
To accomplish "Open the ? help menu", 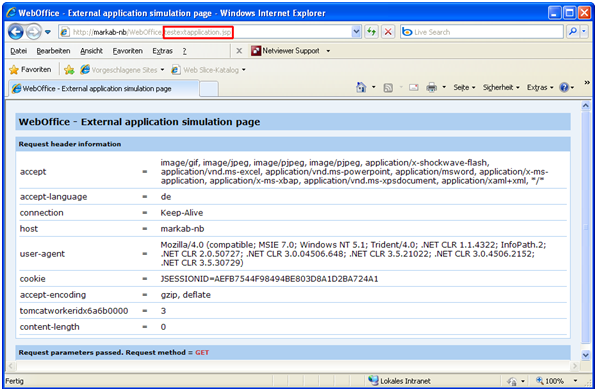I will (184, 51).
